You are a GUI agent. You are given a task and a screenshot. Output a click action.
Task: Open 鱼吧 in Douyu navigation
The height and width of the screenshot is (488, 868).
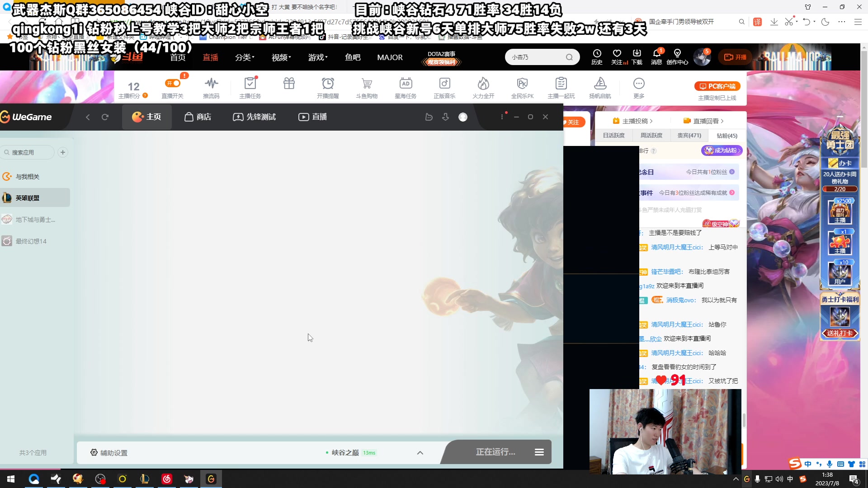[353, 57]
